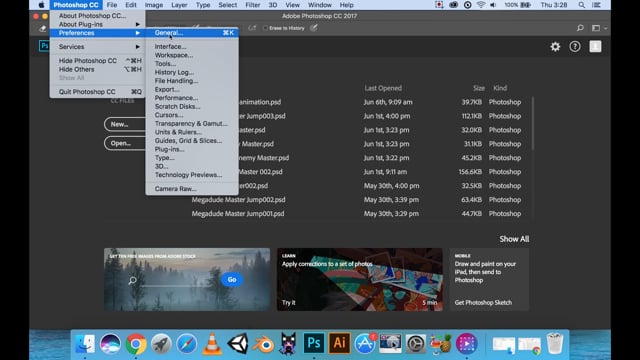Launch Siri from the dock
640x360 pixels.
pyautogui.click(x=110, y=344)
